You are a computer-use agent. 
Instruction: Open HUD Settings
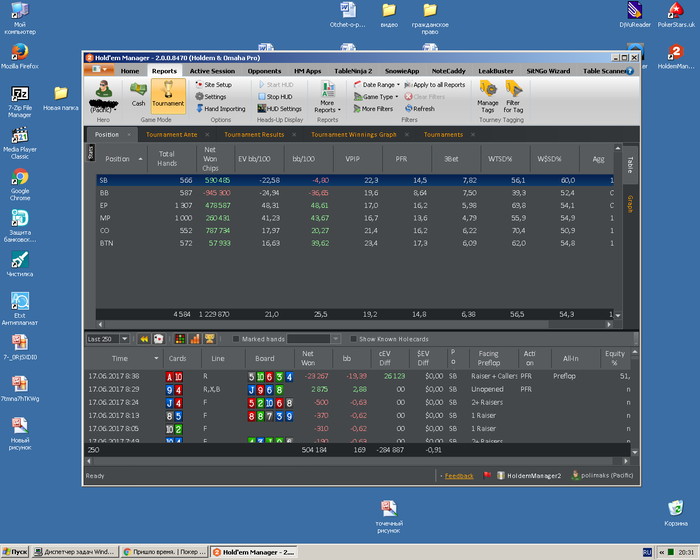pos(279,109)
